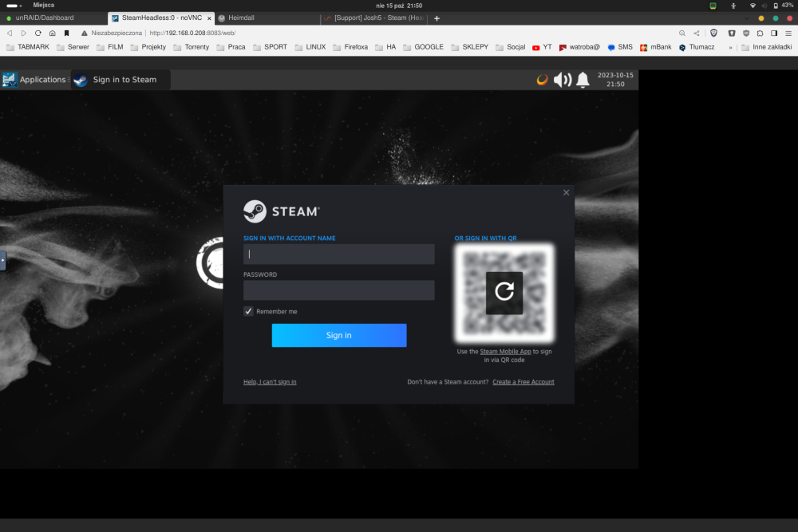Click the blue Sign in button
This screenshot has width=798, height=532.
click(x=339, y=335)
